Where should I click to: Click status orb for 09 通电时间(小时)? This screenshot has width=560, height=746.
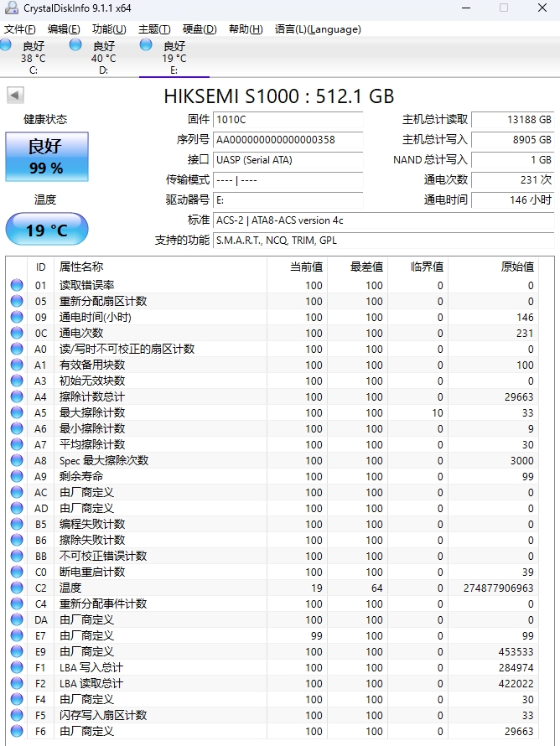[x=17, y=317]
